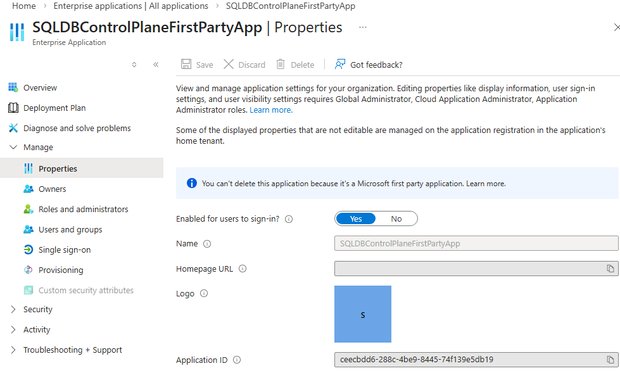Open the Overview grid icon in sidebar
The width and height of the screenshot is (620, 373).
13,87
